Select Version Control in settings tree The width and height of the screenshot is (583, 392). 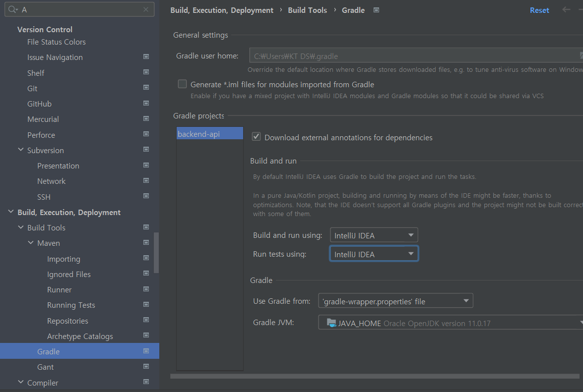pyautogui.click(x=45, y=29)
